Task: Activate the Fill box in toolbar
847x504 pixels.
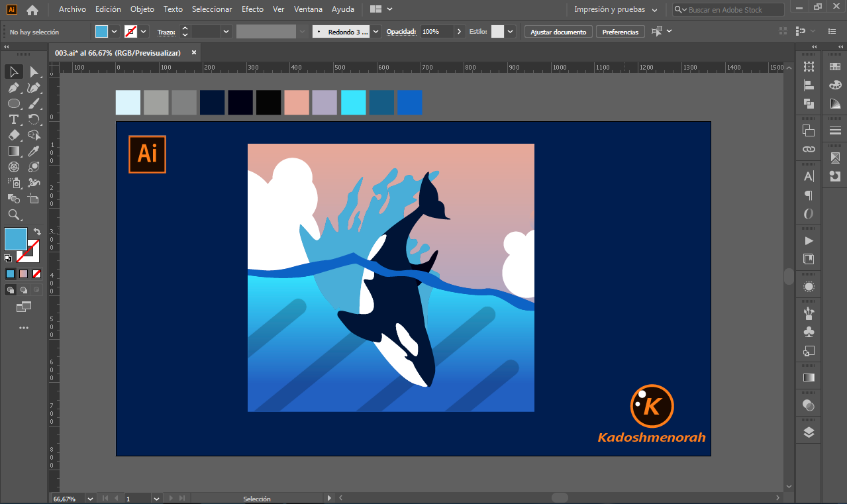Action: (x=16, y=239)
